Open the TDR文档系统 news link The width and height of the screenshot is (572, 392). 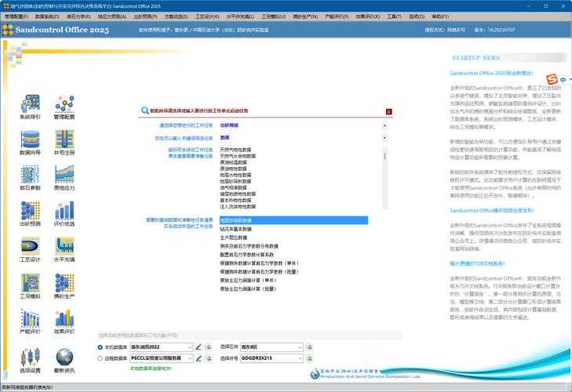[477, 263]
